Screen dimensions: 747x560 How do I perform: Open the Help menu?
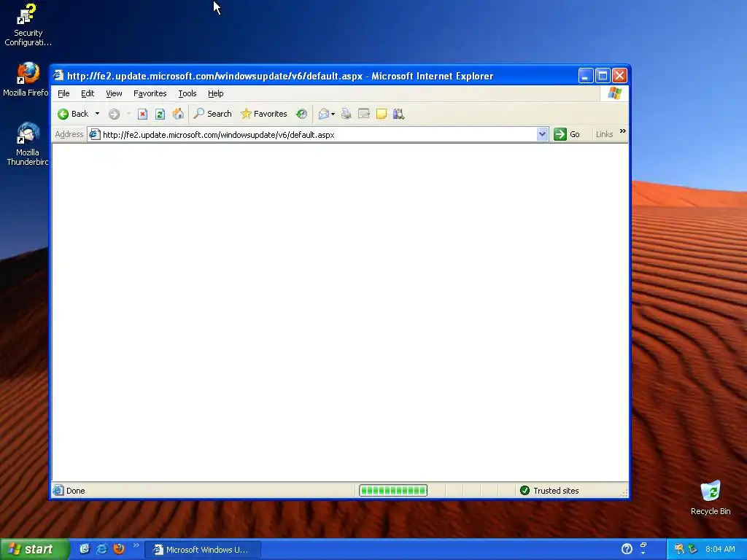click(x=215, y=93)
